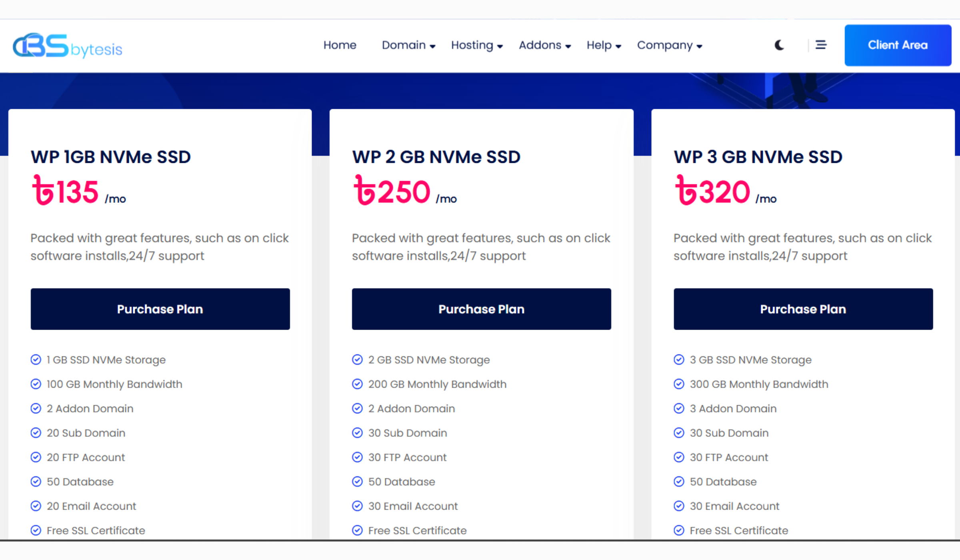Go to the Home page link
Image resolution: width=960 pixels, height=560 pixels.
tap(340, 45)
